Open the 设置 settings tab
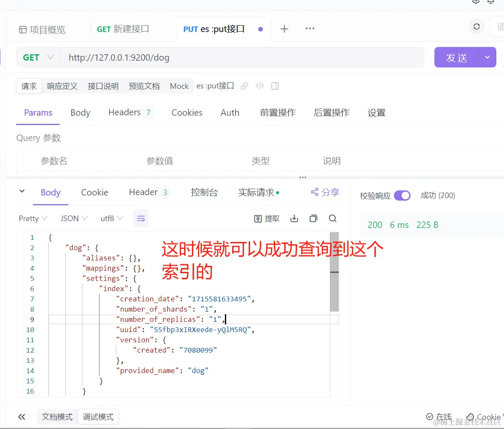The width and height of the screenshot is (504, 429). 376,113
